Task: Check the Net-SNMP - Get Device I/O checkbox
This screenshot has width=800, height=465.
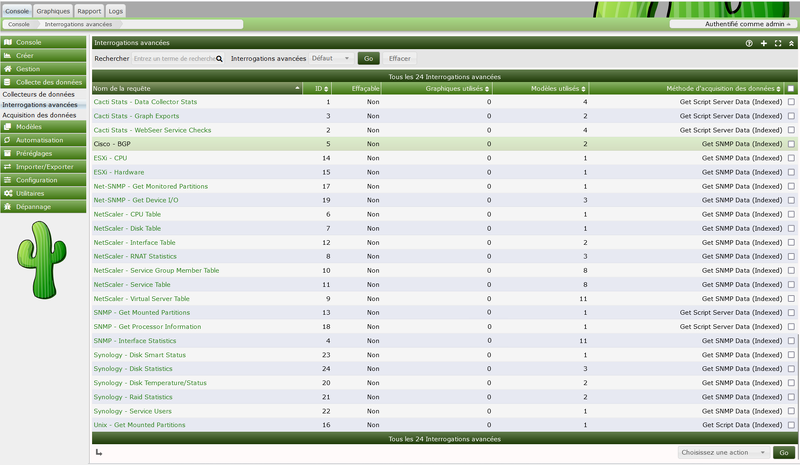Action: point(791,200)
